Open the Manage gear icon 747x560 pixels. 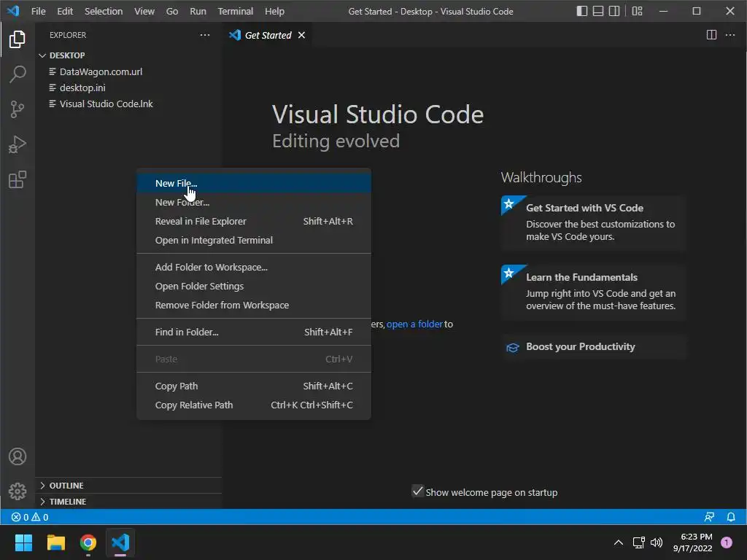tap(18, 491)
